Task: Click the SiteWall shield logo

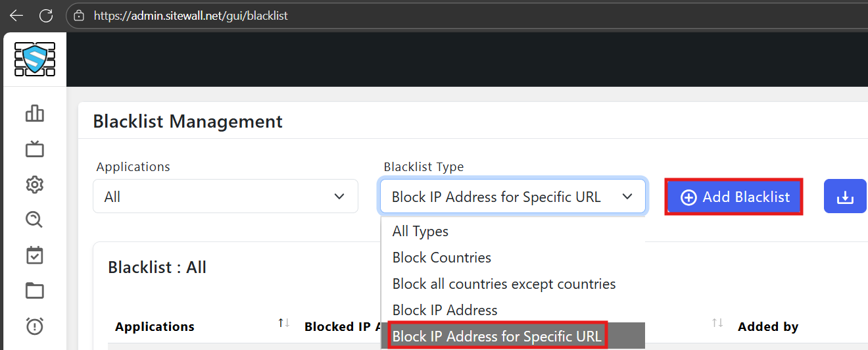Action: pyautogui.click(x=34, y=59)
